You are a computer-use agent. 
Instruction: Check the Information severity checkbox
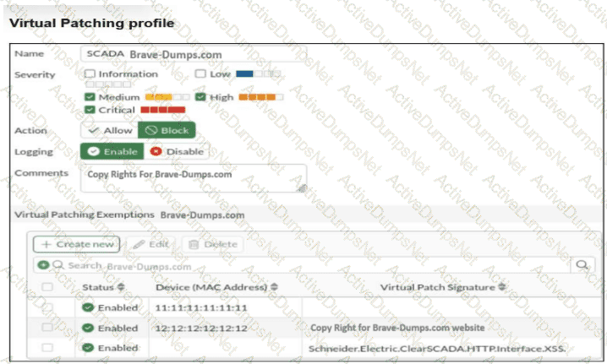pyautogui.click(x=90, y=74)
